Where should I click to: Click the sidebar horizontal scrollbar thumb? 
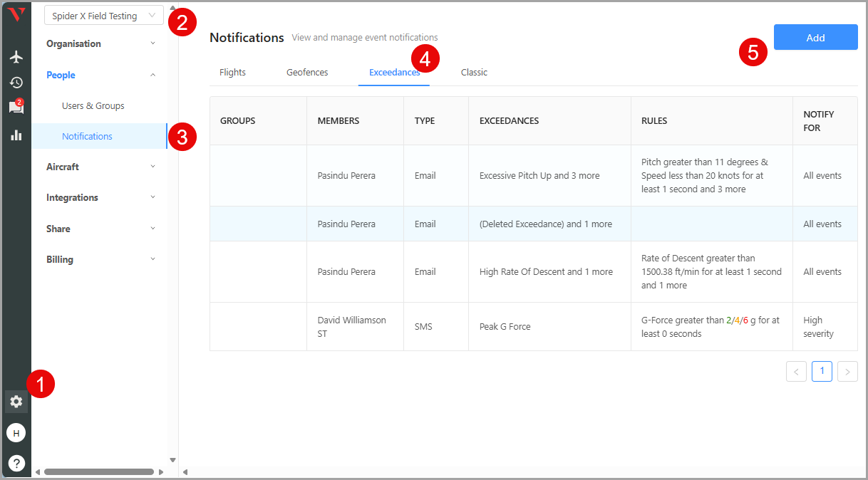98,471
